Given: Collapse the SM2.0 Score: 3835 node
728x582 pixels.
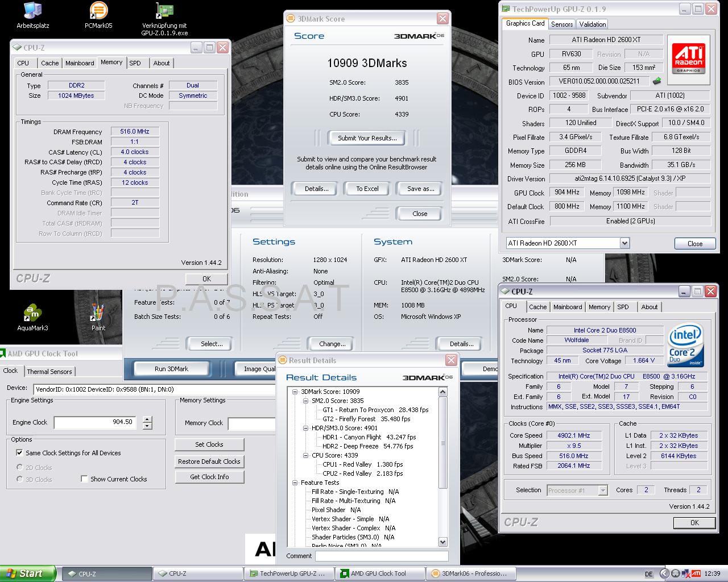Looking at the screenshot, I should pyautogui.click(x=306, y=401).
